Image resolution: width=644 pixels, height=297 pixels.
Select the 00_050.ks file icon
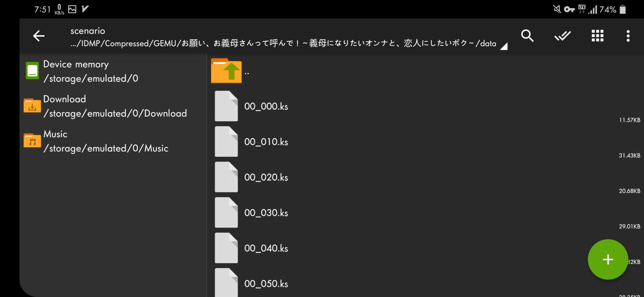point(226,283)
